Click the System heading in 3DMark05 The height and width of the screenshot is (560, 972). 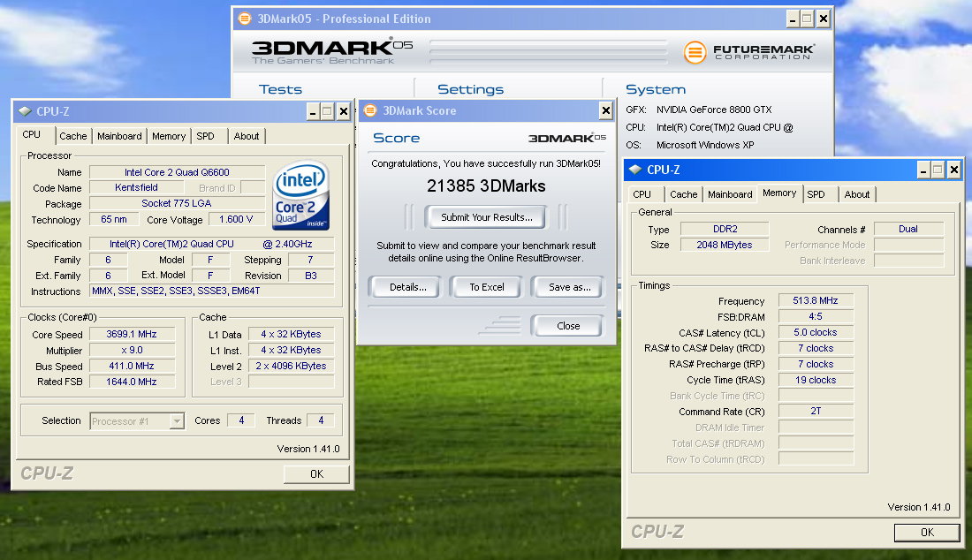tap(656, 90)
